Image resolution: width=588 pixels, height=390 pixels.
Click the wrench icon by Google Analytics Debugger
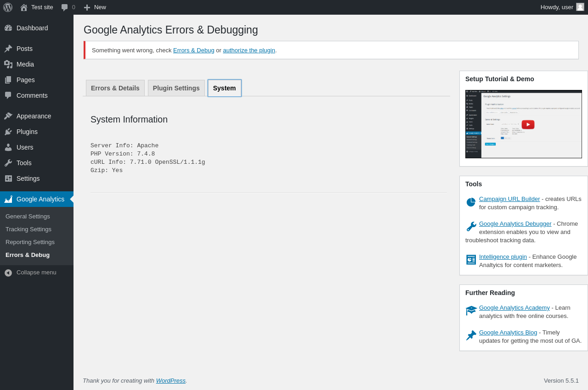(471, 227)
